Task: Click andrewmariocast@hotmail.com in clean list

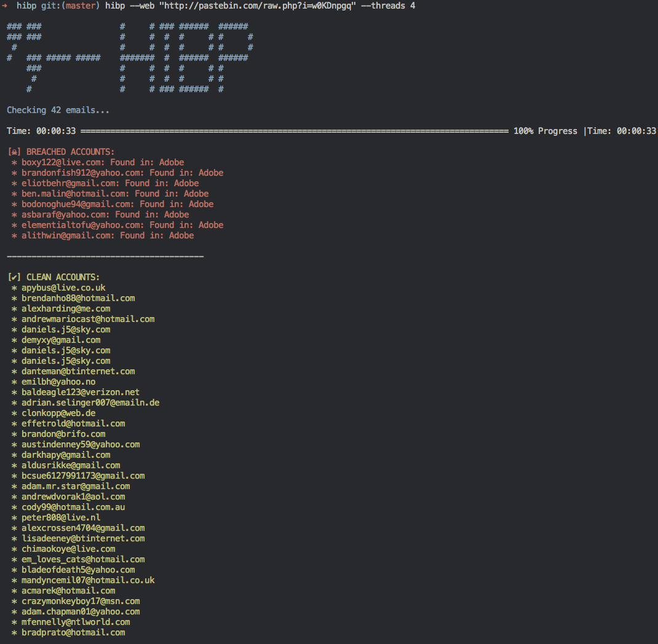Action: (x=88, y=320)
